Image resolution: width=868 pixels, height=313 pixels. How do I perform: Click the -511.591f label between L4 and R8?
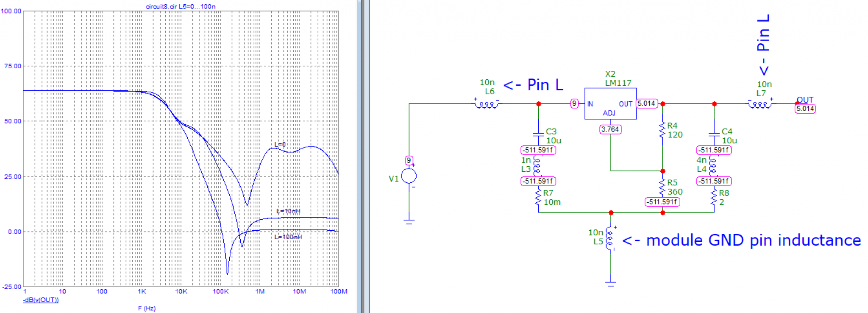(x=714, y=181)
